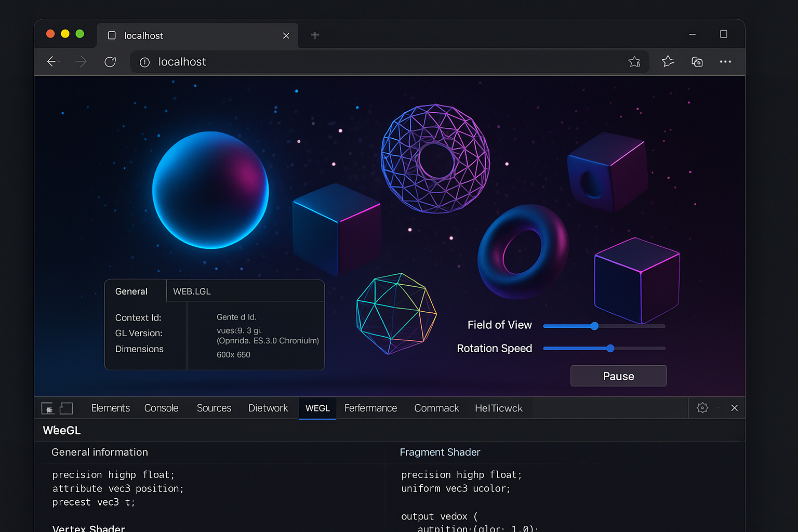Image resolution: width=798 pixels, height=532 pixels.
Task: Toggle the device emulation icon
Action: (x=66, y=408)
